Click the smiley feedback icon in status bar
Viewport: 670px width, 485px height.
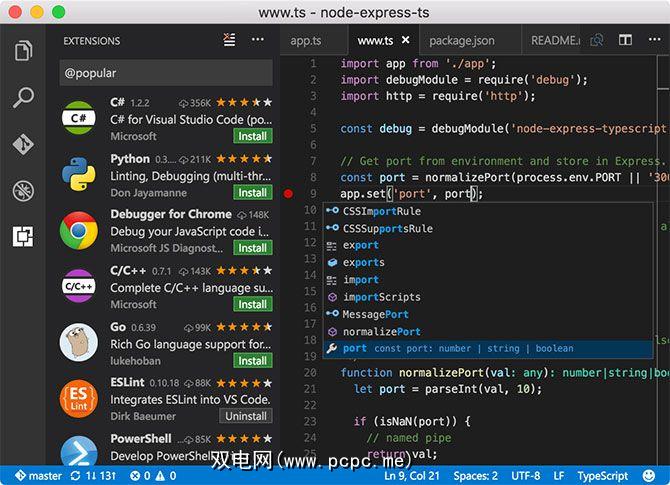tap(651, 476)
